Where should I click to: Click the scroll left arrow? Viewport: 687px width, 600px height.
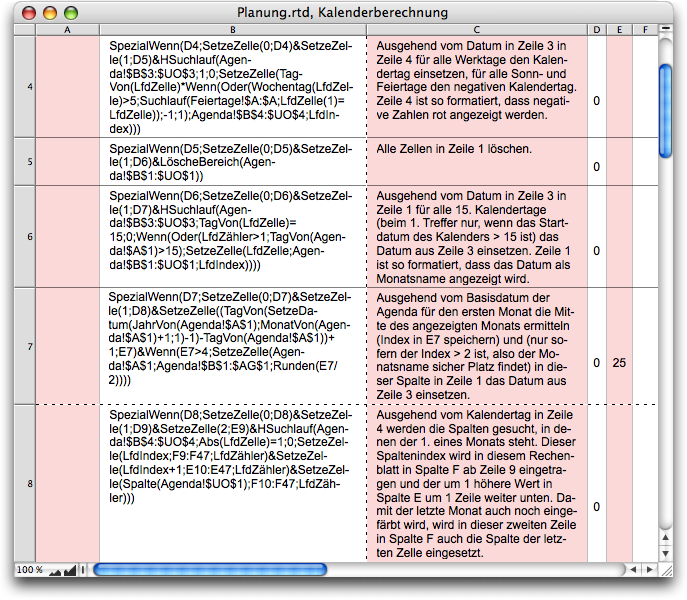click(632, 569)
